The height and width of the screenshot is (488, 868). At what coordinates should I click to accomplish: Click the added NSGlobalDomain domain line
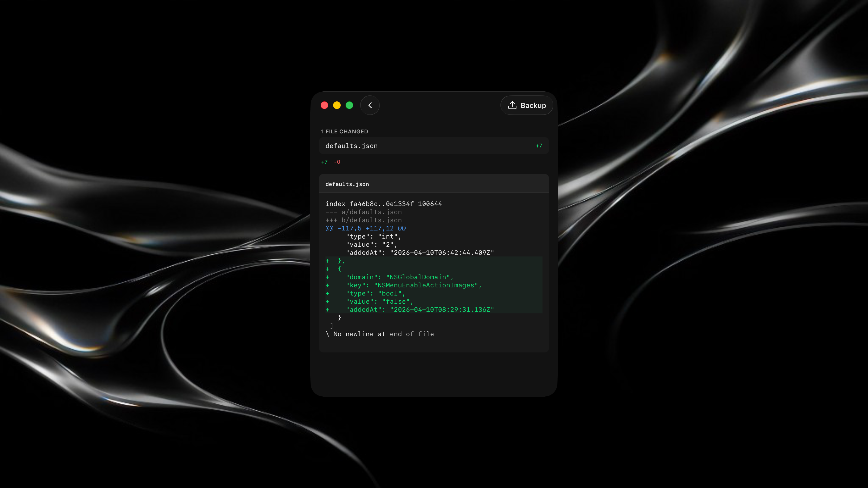(399, 277)
